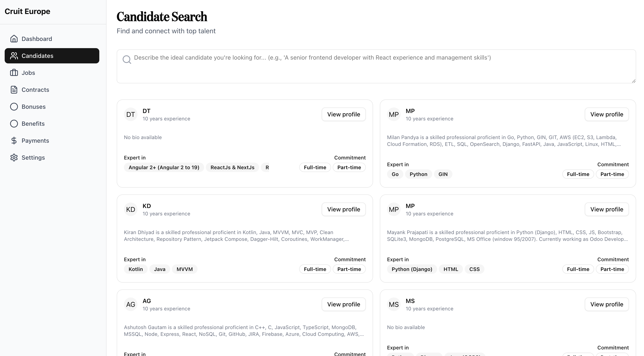Viewport: 644px width, 356px height.
Task: Click the search magnifier icon
Action: point(127,59)
